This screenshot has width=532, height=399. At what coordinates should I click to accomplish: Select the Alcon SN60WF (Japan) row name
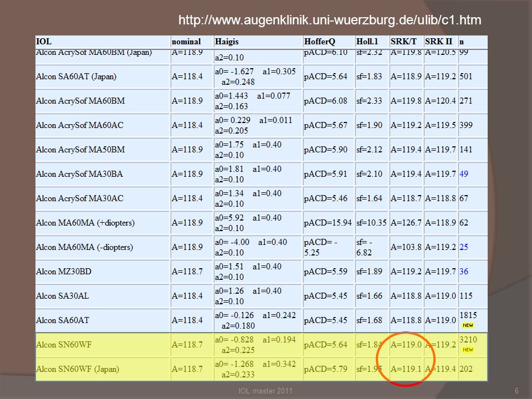tap(78, 369)
